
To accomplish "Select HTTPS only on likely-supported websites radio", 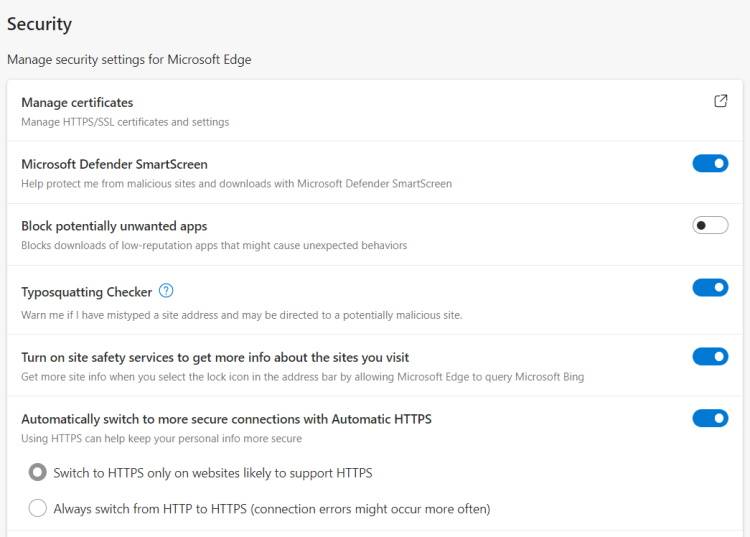I will (38, 472).
